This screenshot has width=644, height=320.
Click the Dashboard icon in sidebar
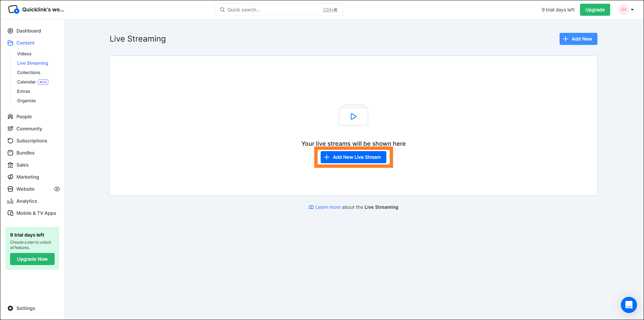pos(10,31)
